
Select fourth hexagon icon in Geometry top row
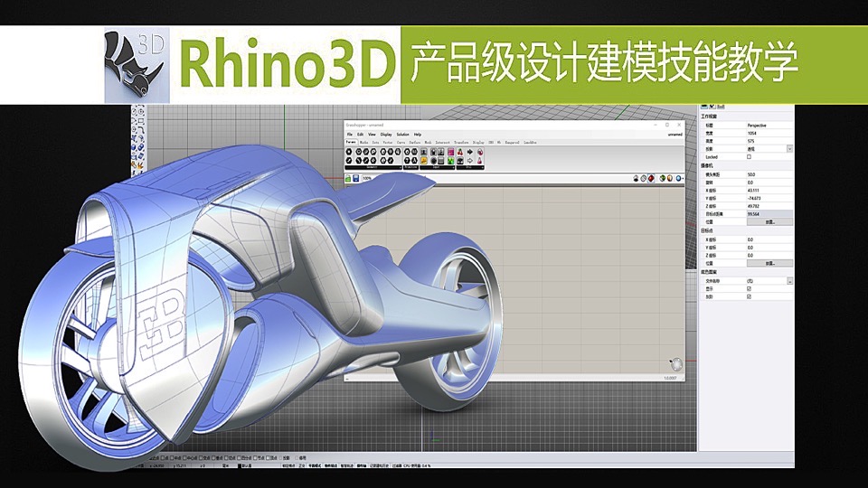[x=373, y=152]
